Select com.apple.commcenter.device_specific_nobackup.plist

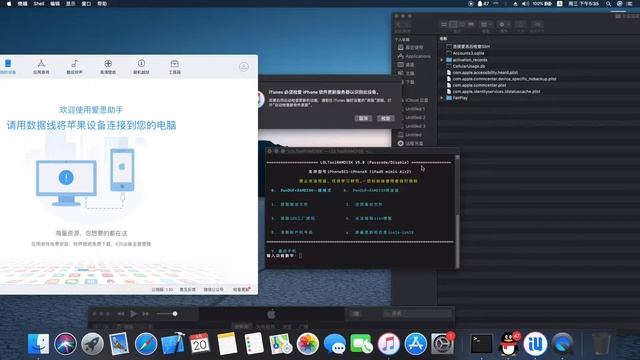[504, 79]
